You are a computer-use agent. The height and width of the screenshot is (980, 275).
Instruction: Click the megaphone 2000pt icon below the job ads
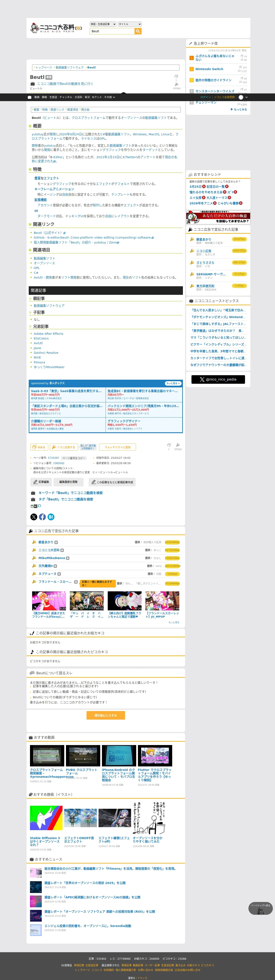[178, 445]
